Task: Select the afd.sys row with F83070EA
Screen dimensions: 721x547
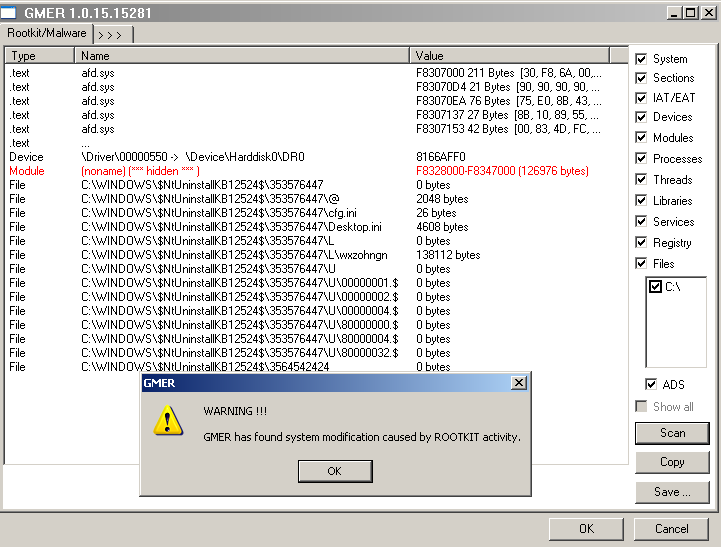Action: coord(316,101)
